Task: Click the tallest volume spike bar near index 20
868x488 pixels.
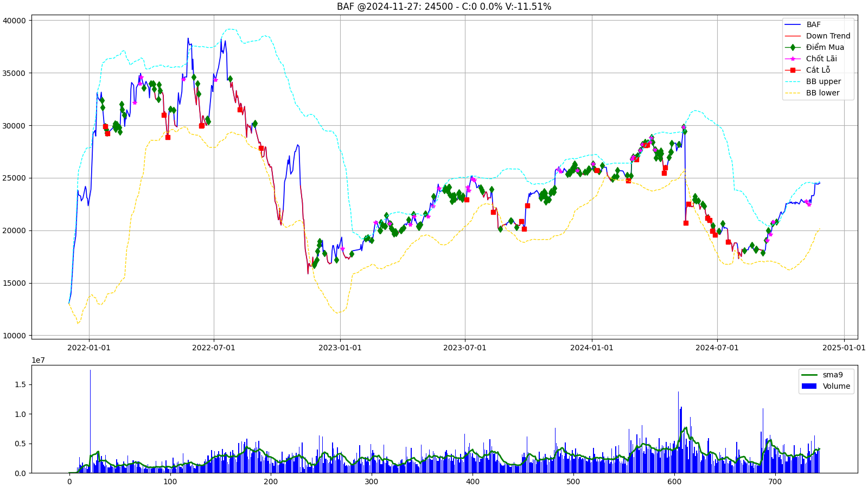Action: [x=90, y=421]
